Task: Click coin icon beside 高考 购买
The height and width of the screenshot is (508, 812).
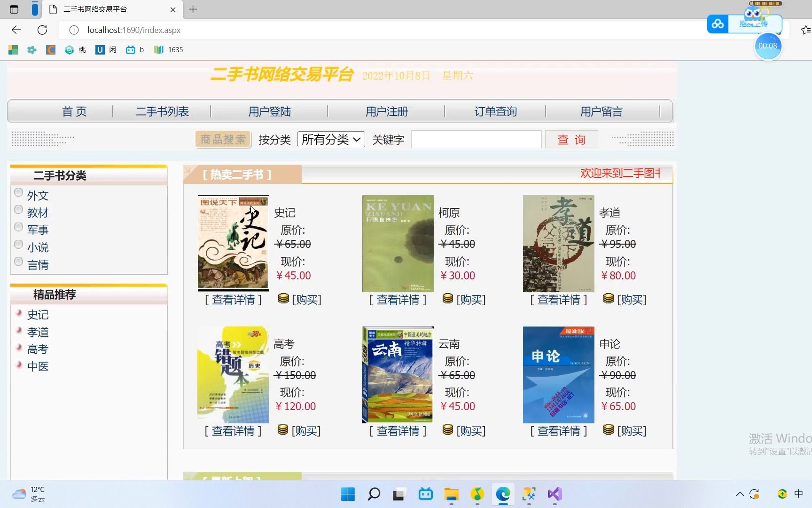Action: click(282, 429)
